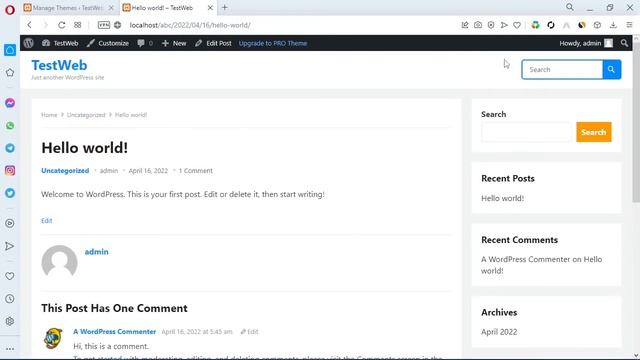The image size is (640, 360).
Task: Click the page vertical scrollbar
Action: coord(636,122)
